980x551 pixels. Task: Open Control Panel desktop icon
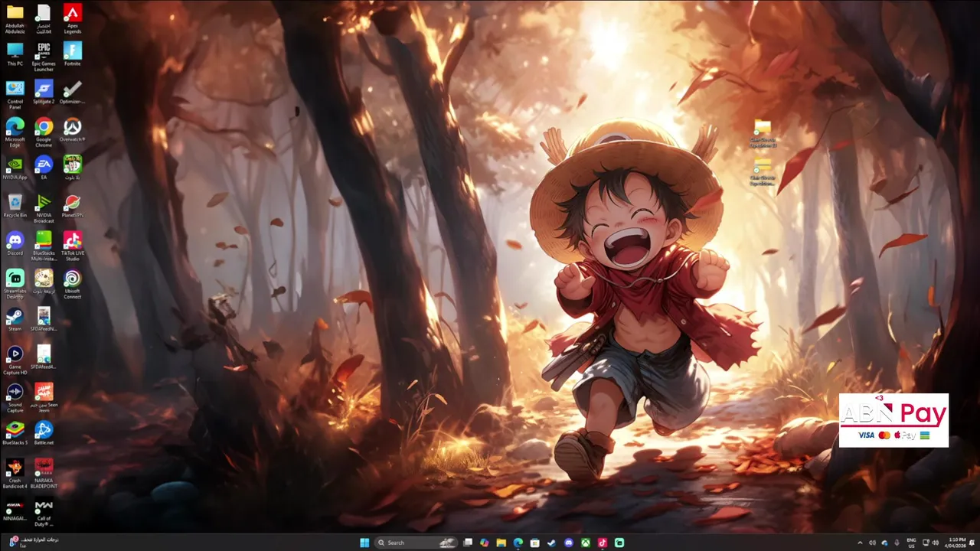coord(15,94)
